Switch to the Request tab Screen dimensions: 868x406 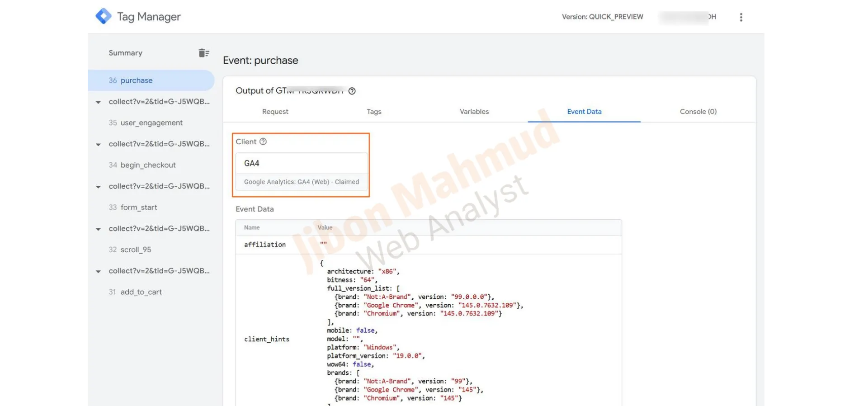tap(275, 112)
